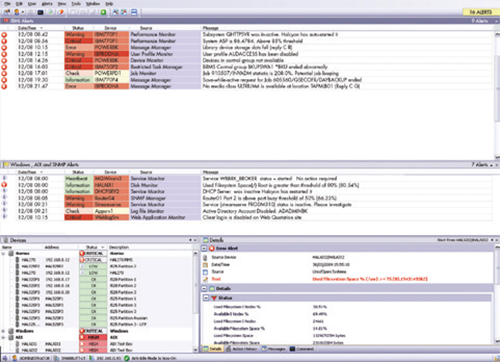Click the green play toolbar icon
The width and height of the screenshot is (500, 362).
104,12
